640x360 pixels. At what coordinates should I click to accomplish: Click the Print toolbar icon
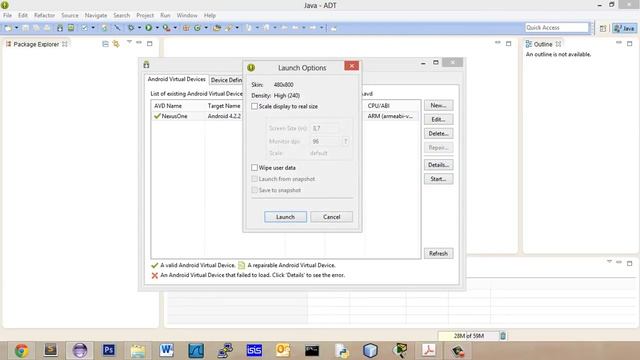47,28
